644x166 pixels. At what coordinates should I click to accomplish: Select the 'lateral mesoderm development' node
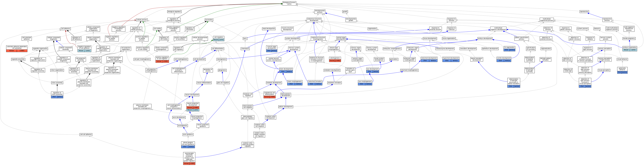(477, 59)
